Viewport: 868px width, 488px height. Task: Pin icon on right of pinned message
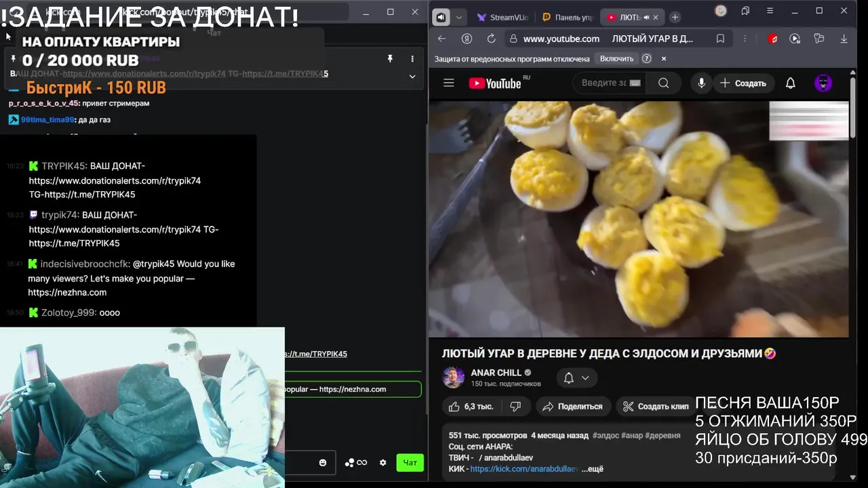pyautogui.click(x=390, y=59)
